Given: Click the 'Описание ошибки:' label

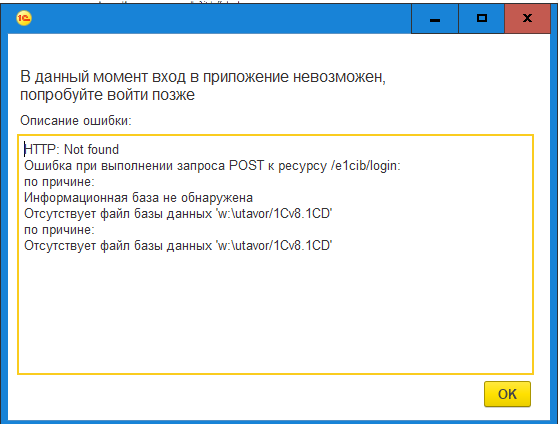Looking at the screenshot, I should click(x=76, y=121).
